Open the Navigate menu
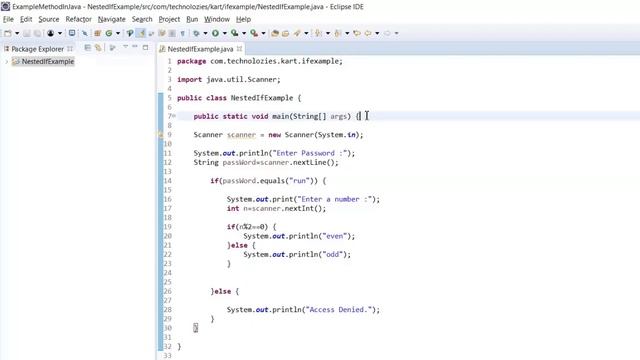This screenshot has width=640, height=360. pyautogui.click(x=111, y=19)
